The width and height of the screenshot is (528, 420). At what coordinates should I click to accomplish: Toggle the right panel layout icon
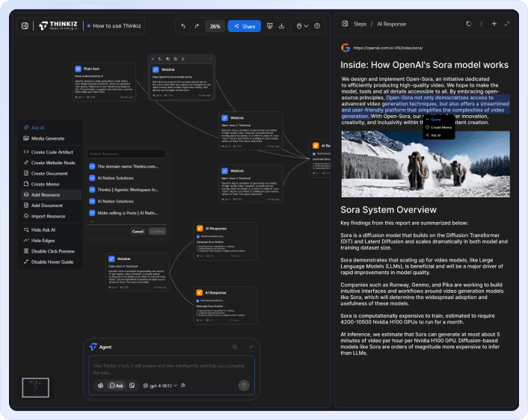pyautogui.click(x=346, y=24)
